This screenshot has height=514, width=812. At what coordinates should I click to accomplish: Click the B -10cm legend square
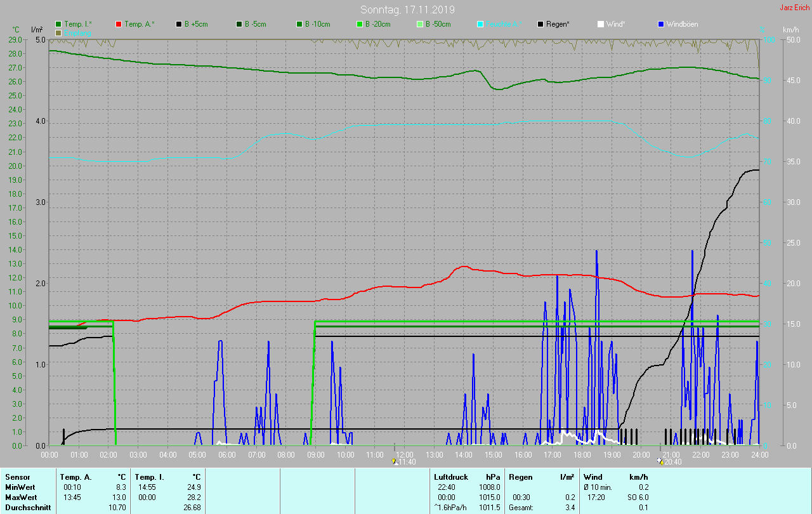[x=299, y=24]
